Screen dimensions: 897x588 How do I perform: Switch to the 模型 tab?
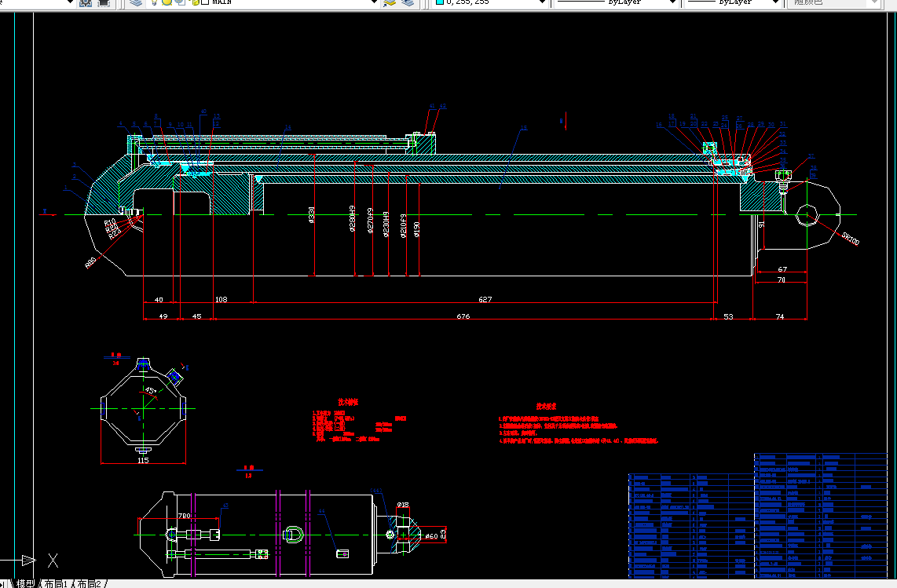25,583
